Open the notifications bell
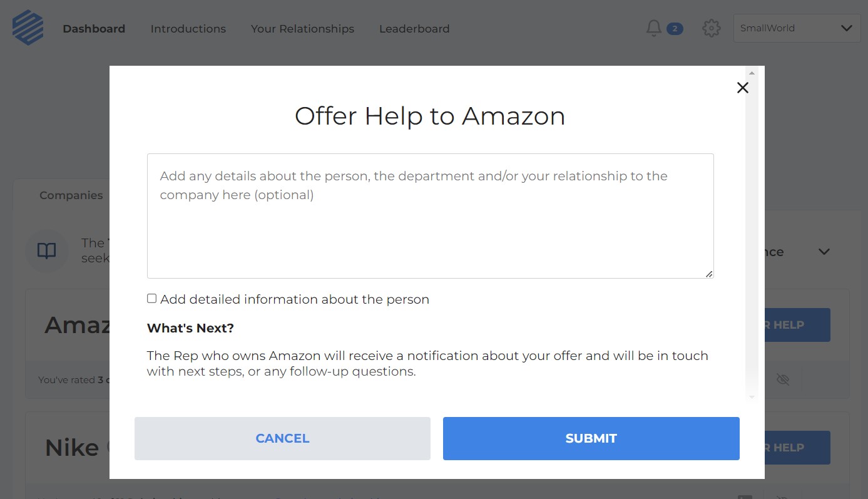The height and width of the screenshot is (499, 868). point(653,28)
